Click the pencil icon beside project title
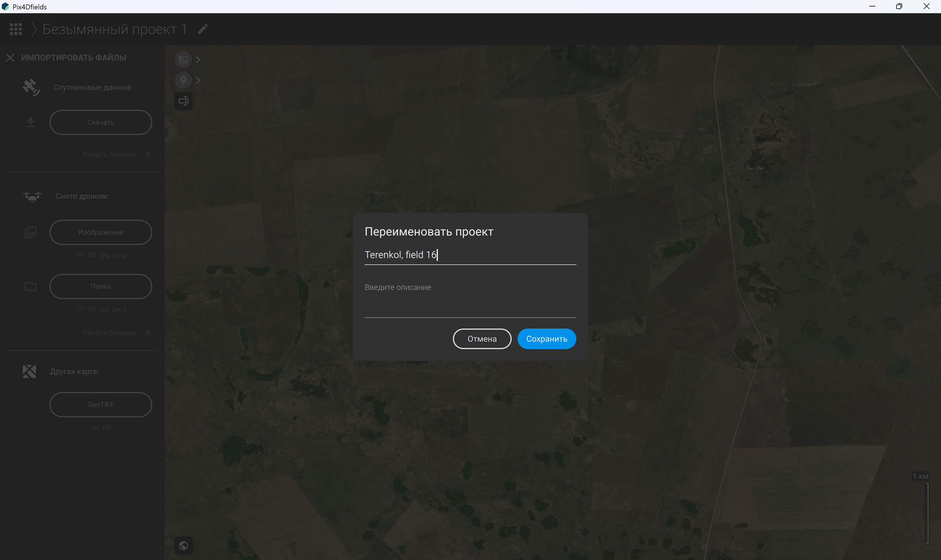The width and height of the screenshot is (941, 560). 203,29
